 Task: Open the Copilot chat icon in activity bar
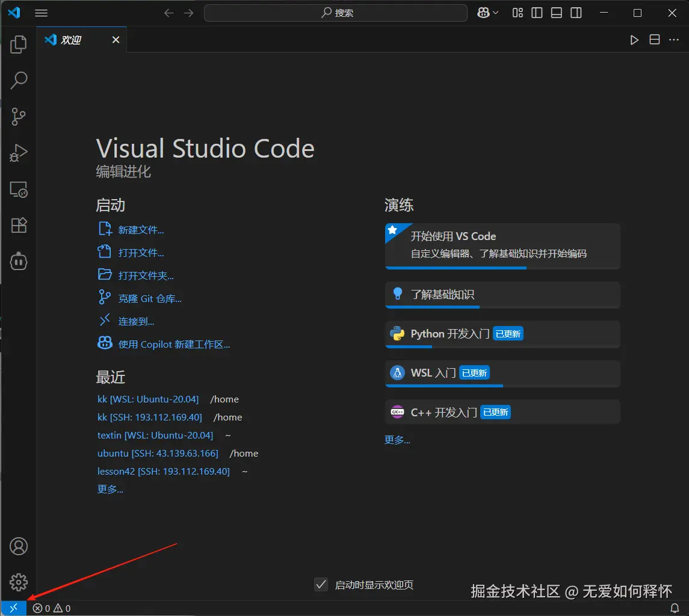point(19,262)
